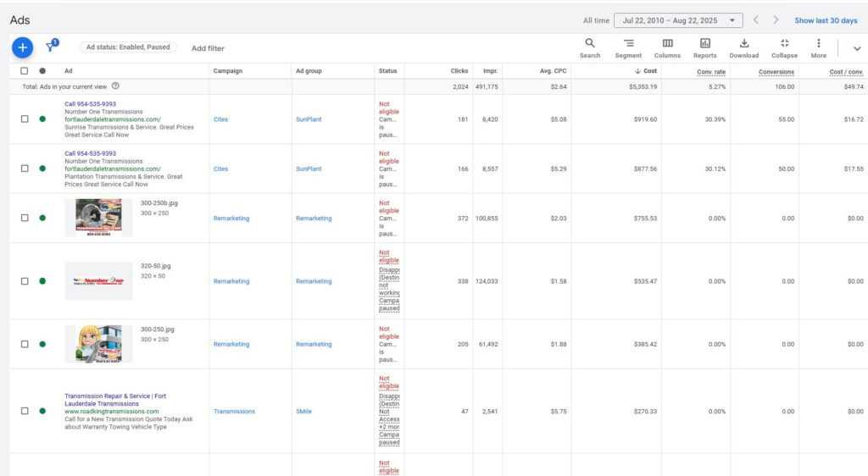Click green status dot of 300-250b.jpg ad
The image size is (868, 476).
pos(42,218)
